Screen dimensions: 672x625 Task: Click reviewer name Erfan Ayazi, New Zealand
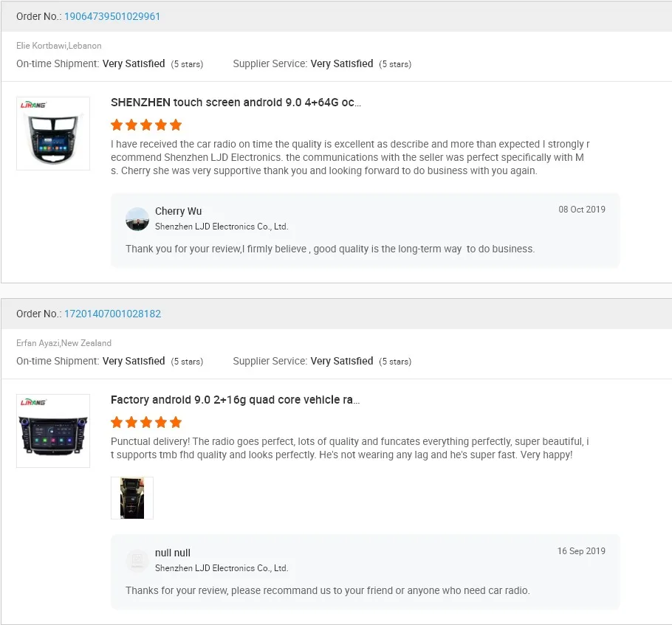coord(64,343)
